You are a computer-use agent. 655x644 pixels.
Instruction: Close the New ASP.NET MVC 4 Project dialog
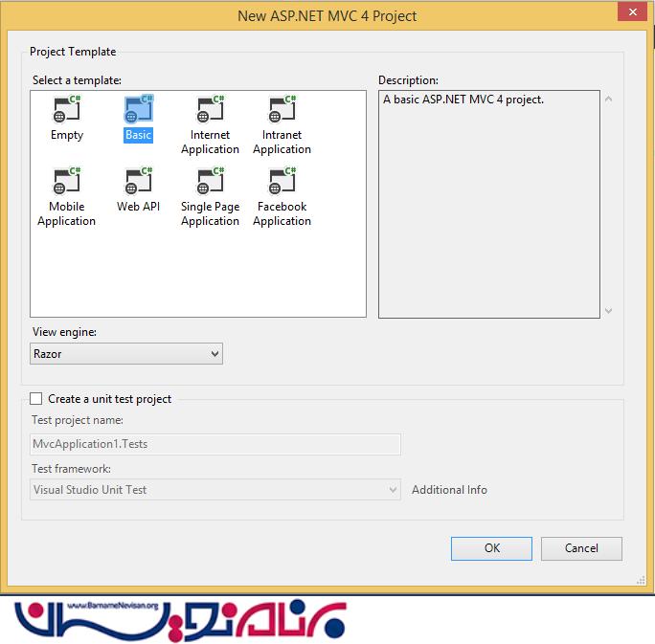(633, 11)
